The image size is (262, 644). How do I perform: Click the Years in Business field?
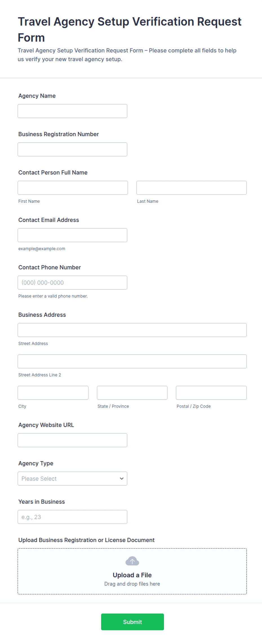[72, 517]
